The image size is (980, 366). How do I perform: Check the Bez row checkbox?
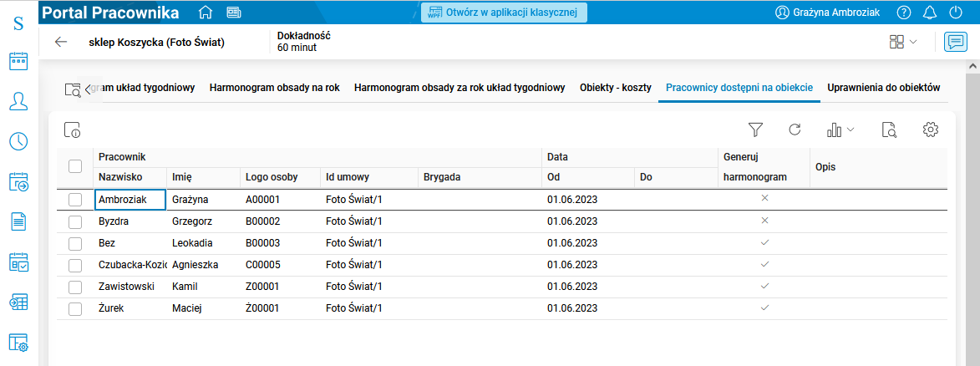point(75,243)
